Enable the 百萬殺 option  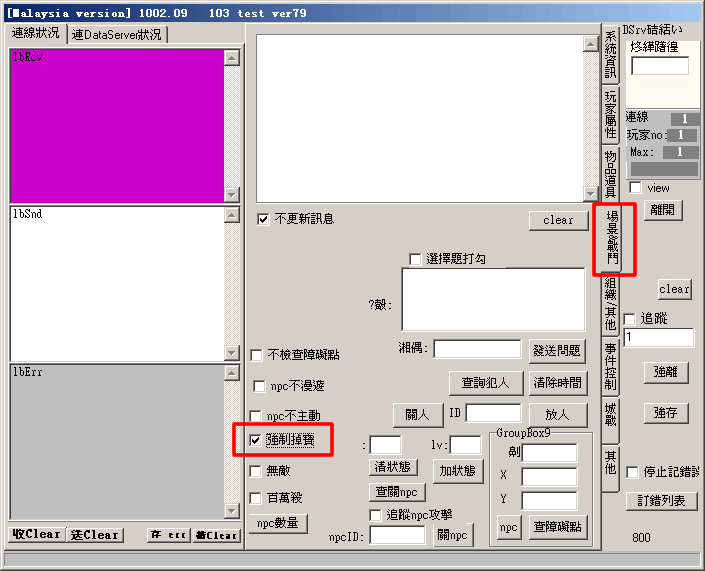click(x=257, y=497)
